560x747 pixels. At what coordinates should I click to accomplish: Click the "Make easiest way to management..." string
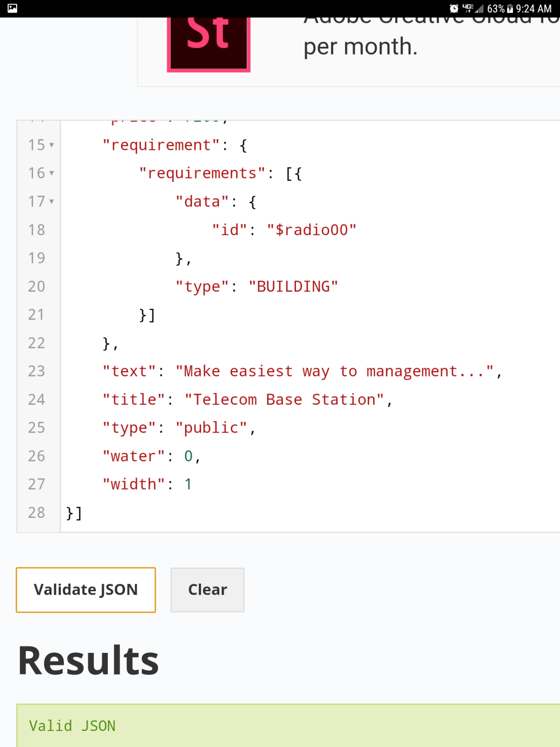pos(335,371)
